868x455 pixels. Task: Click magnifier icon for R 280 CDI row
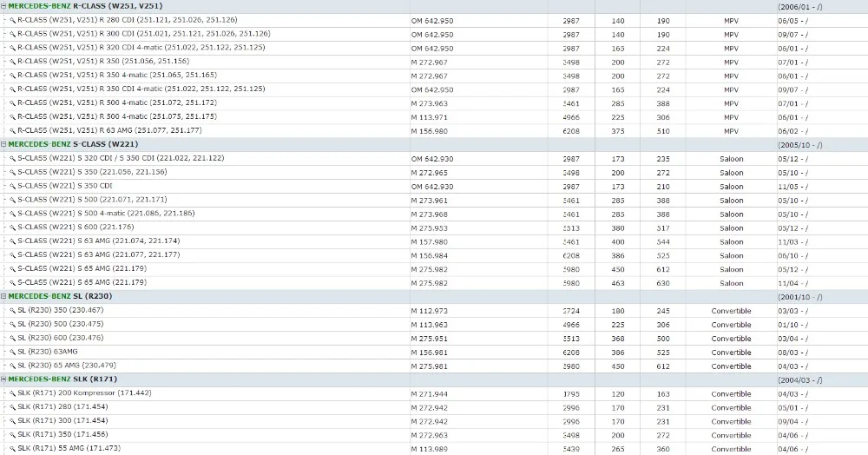click(x=12, y=21)
